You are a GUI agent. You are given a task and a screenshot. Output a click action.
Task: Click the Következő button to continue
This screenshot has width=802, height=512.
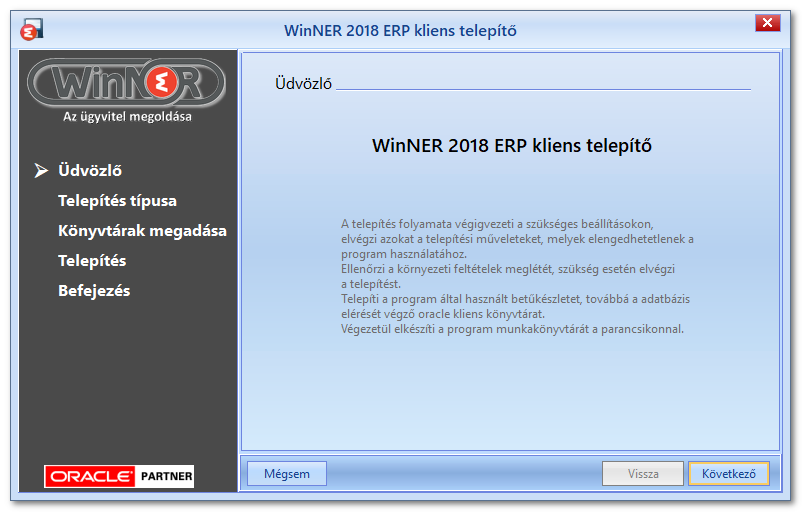click(729, 474)
